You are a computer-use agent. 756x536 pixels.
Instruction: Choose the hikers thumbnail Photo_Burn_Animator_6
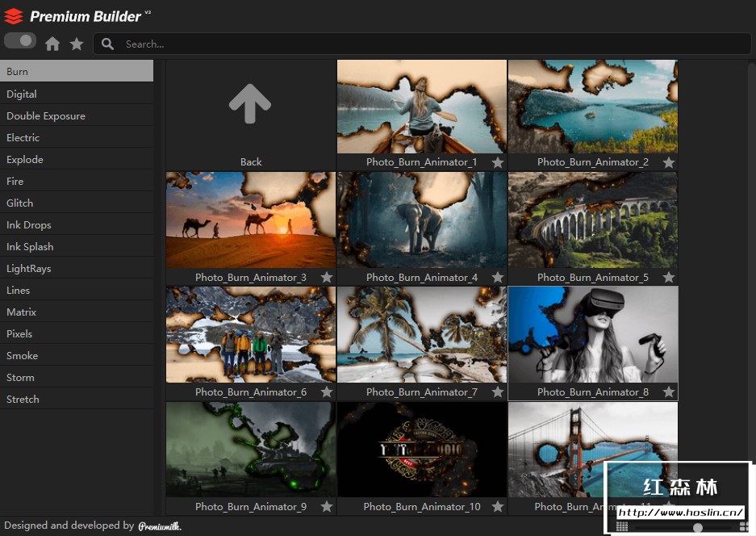(251, 334)
